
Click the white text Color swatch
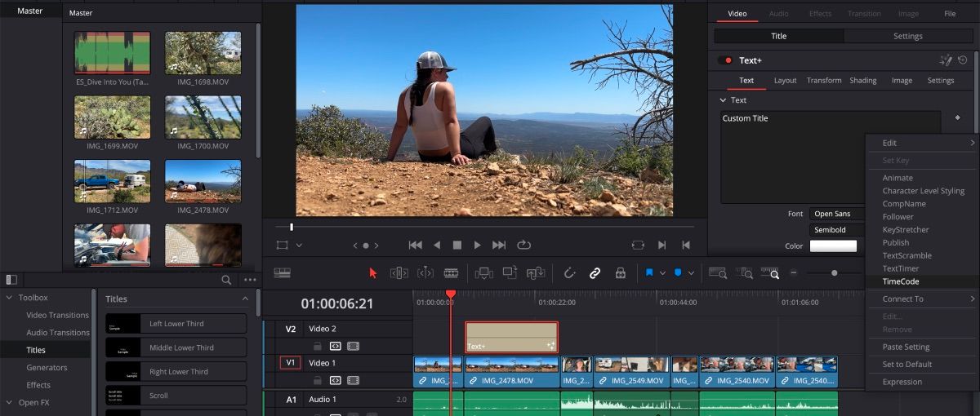[x=833, y=246]
